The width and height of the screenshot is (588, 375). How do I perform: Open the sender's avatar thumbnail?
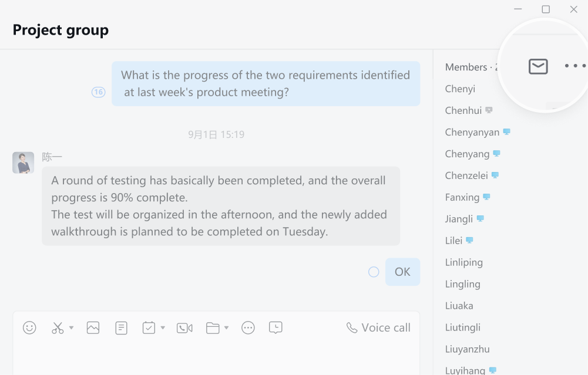tap(23, 163)
